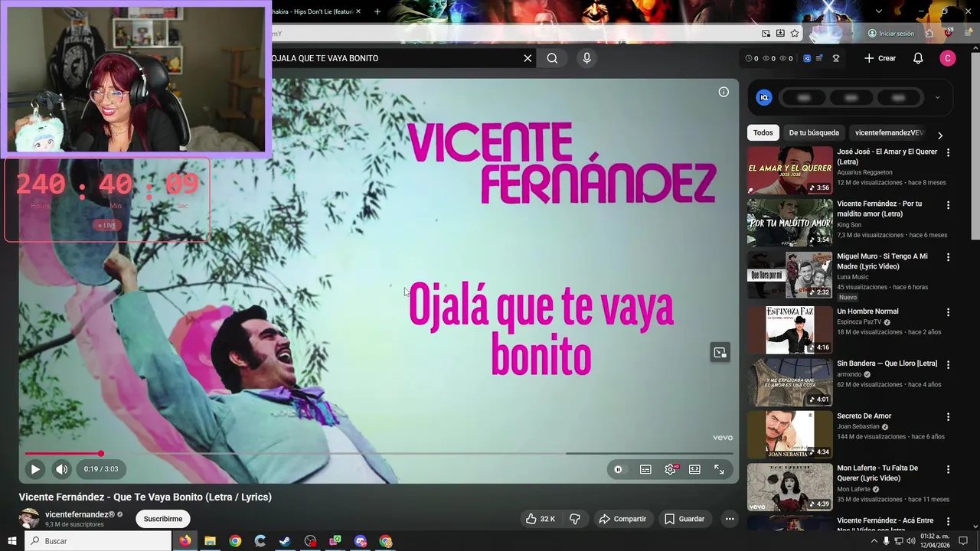This screenshot has width=980, height=551.
Task: Bookmark this page with the star
Action: click(x=795, y=34)
